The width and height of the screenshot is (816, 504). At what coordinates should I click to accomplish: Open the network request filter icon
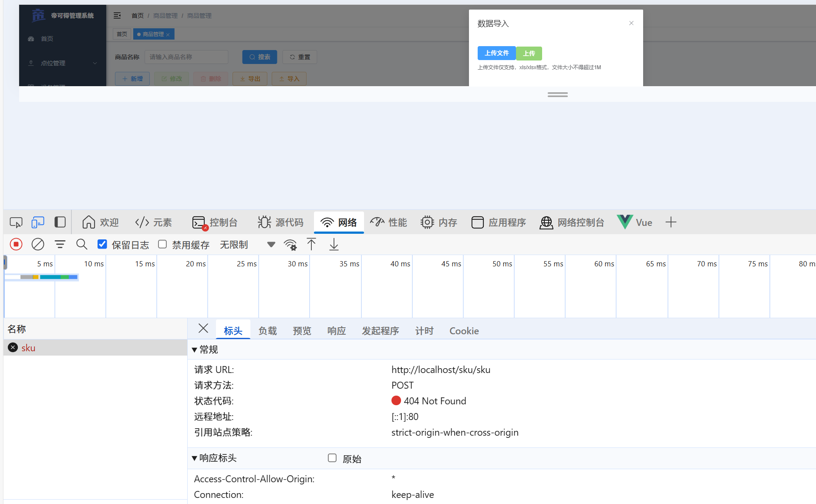pos(60,244)
